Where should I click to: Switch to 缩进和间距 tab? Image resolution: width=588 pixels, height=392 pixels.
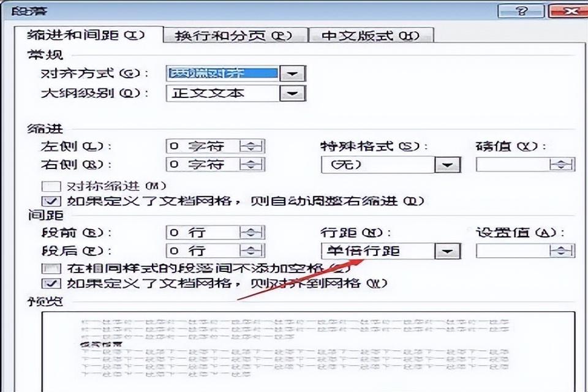click(x=88, y=36)
